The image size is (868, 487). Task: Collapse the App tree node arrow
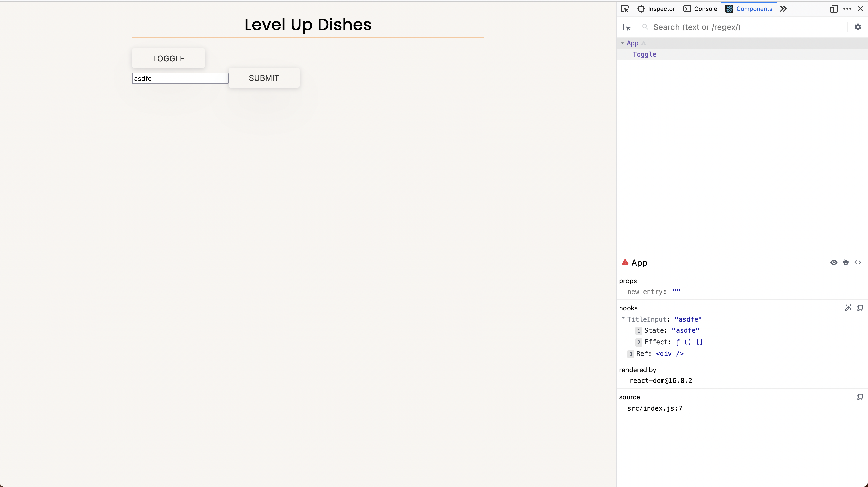[622, 43]
